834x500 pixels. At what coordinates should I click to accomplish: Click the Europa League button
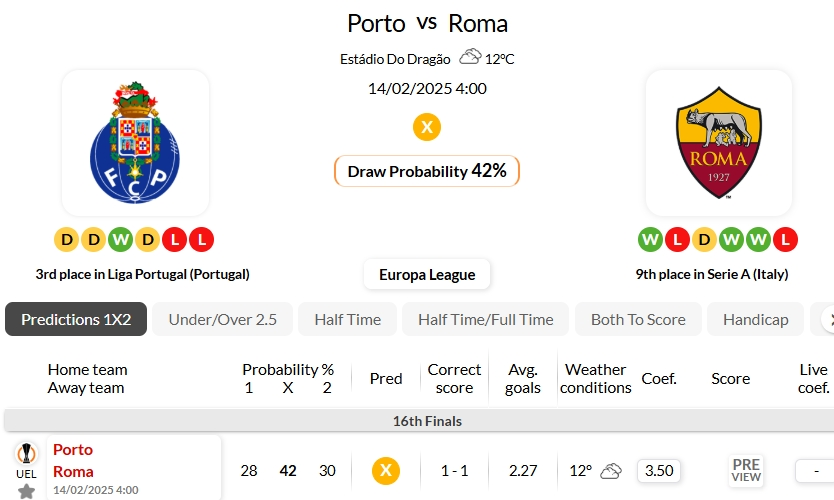click(x=427, y=274)
